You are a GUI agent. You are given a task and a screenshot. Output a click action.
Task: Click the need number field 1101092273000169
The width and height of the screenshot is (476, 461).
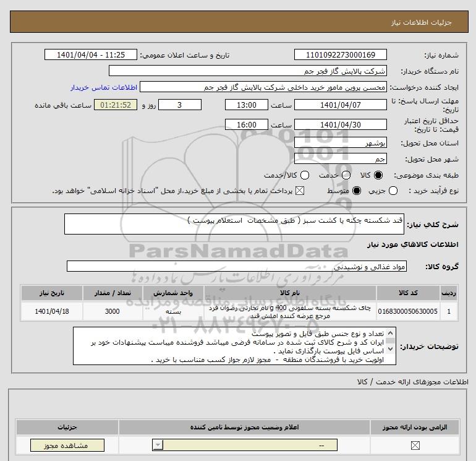coord(340,54)
